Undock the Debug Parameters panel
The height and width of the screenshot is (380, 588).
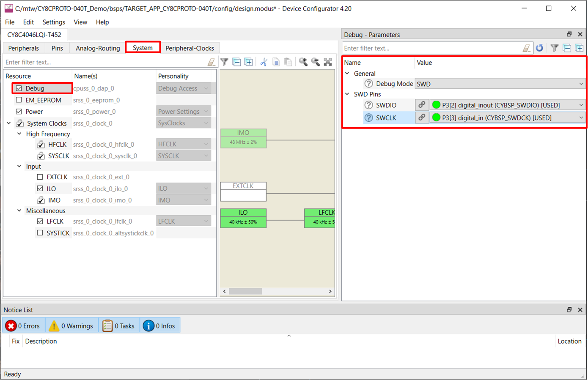569,34
